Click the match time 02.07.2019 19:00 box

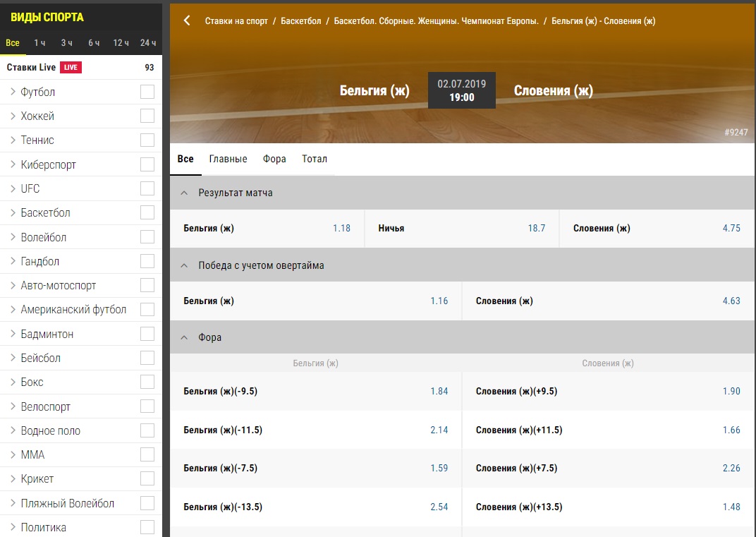click(462, 90)
